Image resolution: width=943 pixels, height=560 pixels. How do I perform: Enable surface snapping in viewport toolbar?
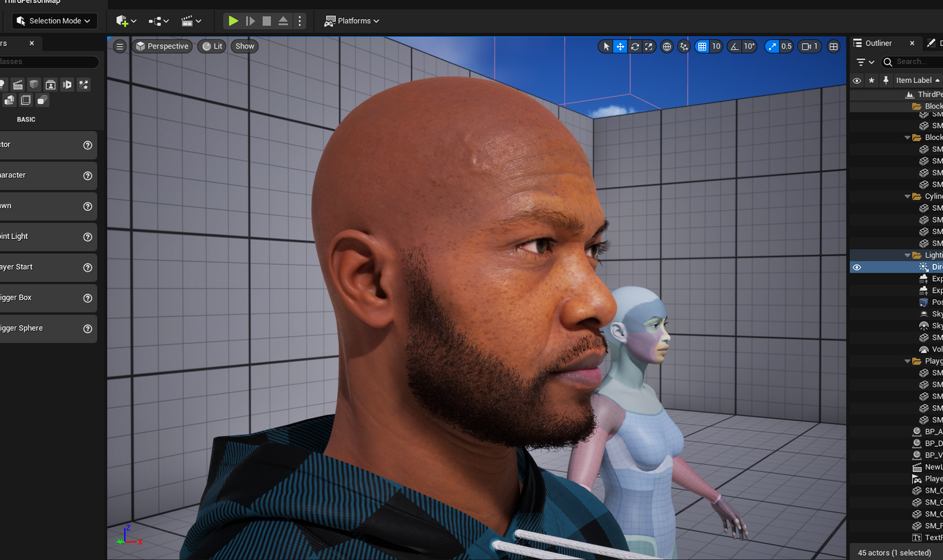click(x=684, y=46)
